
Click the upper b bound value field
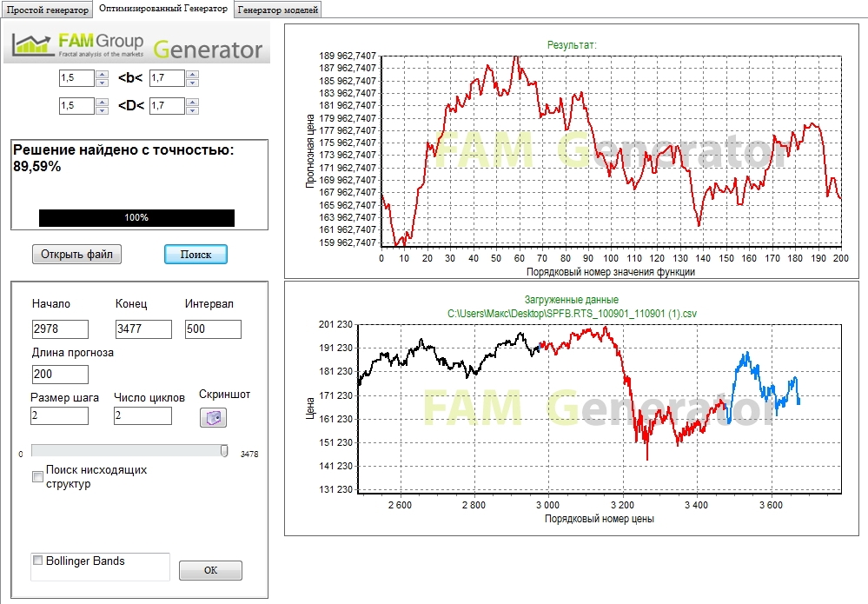click(x=167, y=78)
